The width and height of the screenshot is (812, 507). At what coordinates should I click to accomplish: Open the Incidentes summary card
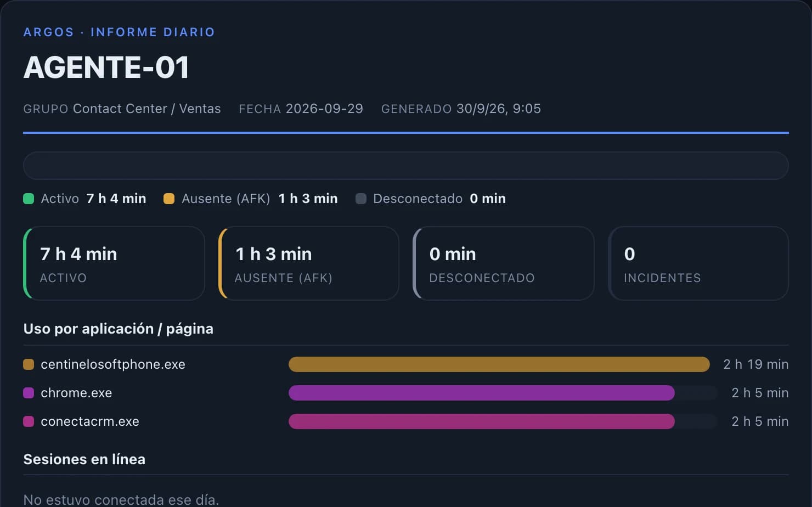click(x=698, y=263)
